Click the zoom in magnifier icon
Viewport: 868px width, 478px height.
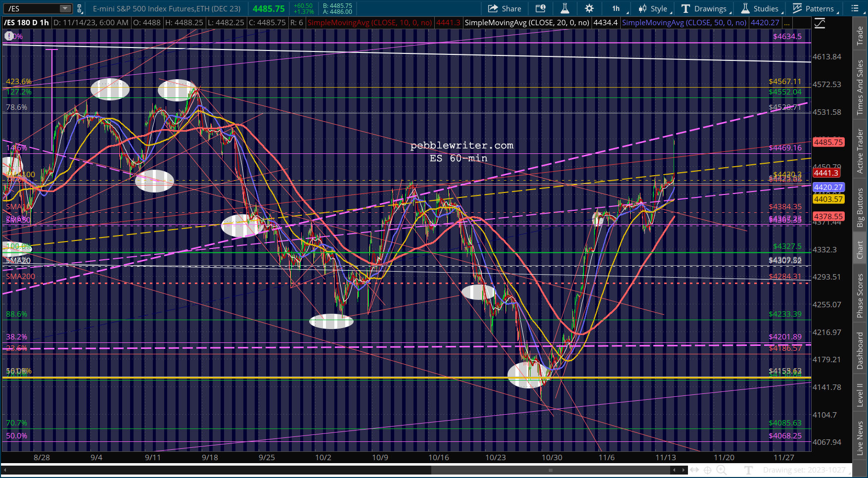point(721,470)
